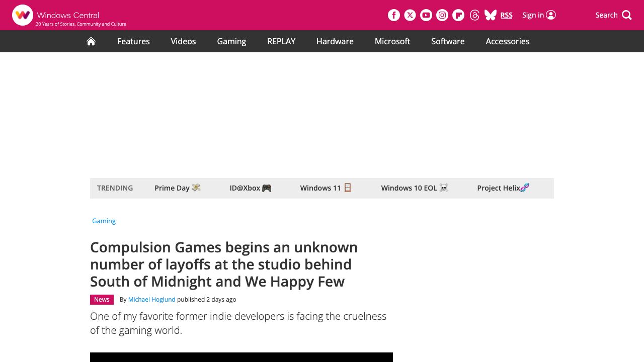Click the Gaming breadcrumb link
The image size is (644, 362).
(104, 221)
